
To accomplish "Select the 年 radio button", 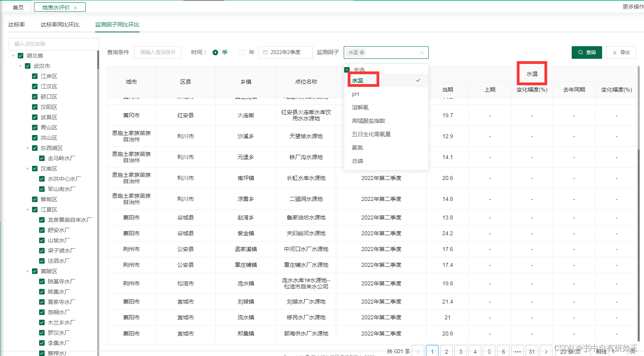I will pos(242,52).
